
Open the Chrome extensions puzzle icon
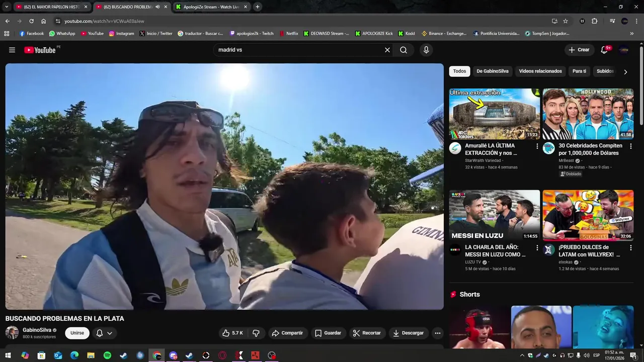595,21
